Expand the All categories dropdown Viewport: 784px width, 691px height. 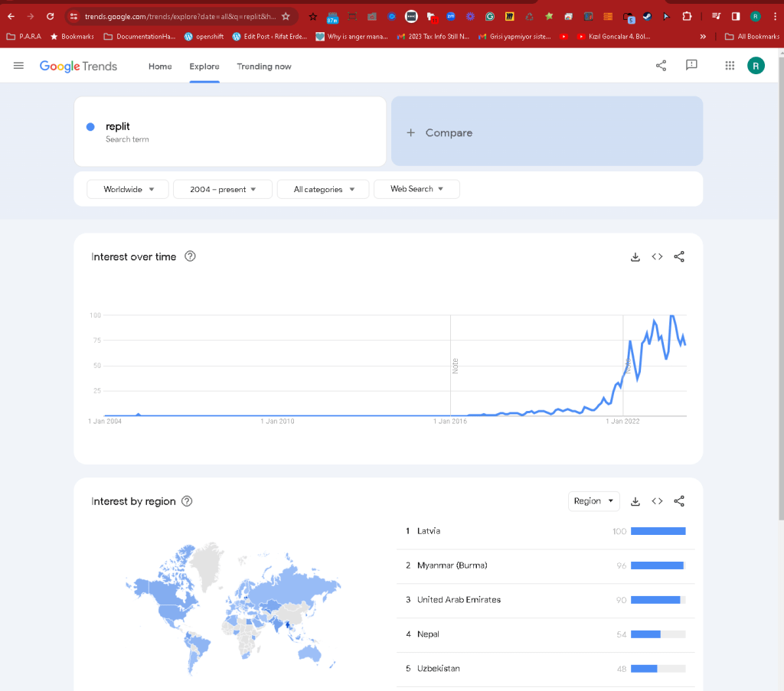(323, 189)
